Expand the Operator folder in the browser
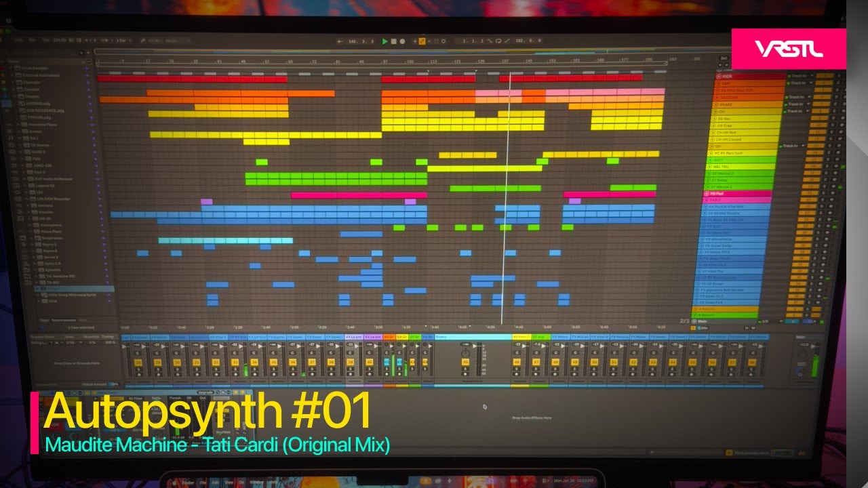 pos(12,82)
